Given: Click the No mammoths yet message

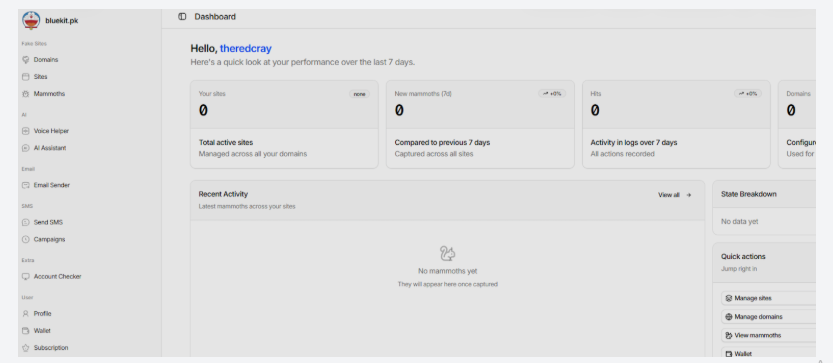Looking at the screenshot, I should (447, 271).
